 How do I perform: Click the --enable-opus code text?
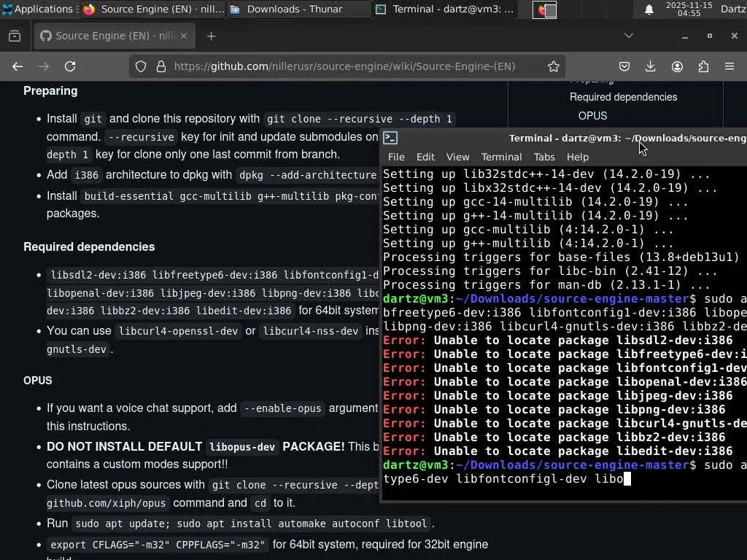click(x=283, y=408)
